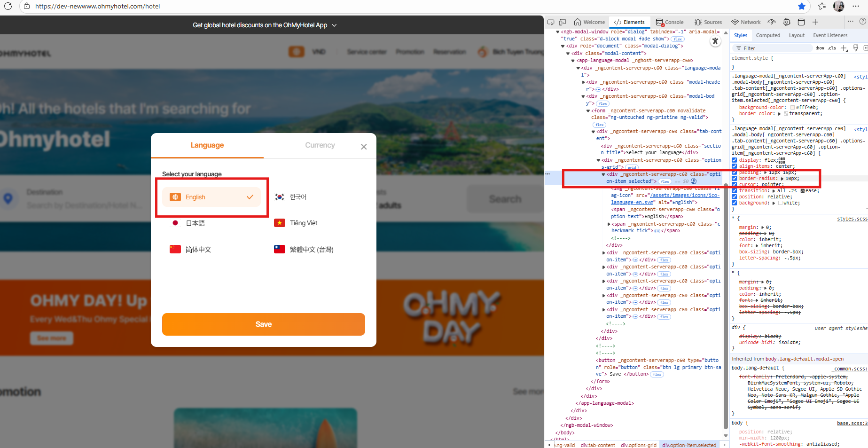The width and height of the screenshot is (868, 448).
Task: Open the flexbox editor icon beside display: flex
Action: coord(782,160)
